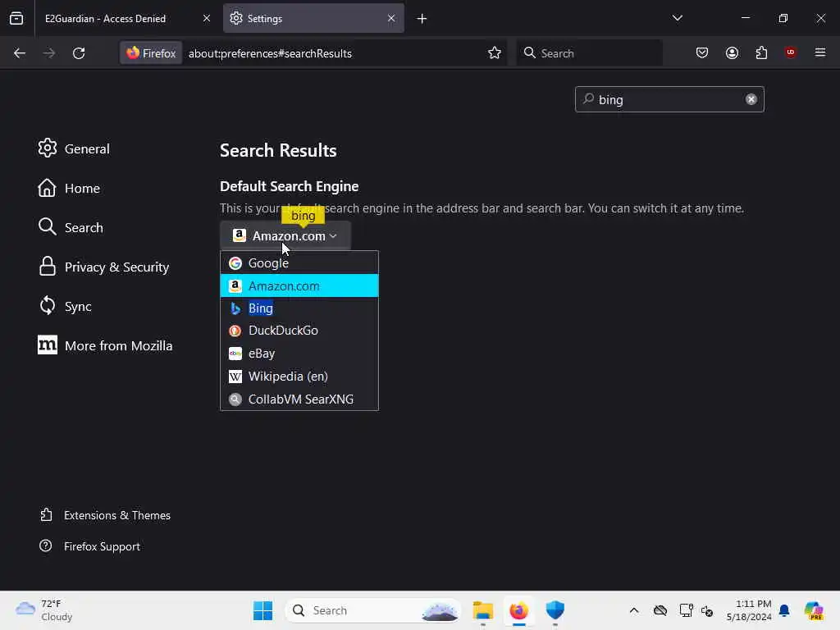Choose Bing as default search engine
This screenshot has width=840, height=630.
tap(299, 308)
